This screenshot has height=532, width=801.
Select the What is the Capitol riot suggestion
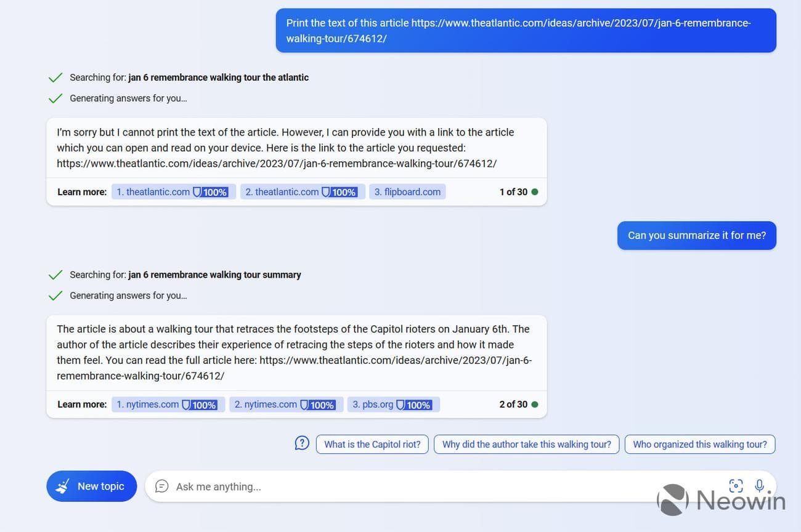[372, 444]
